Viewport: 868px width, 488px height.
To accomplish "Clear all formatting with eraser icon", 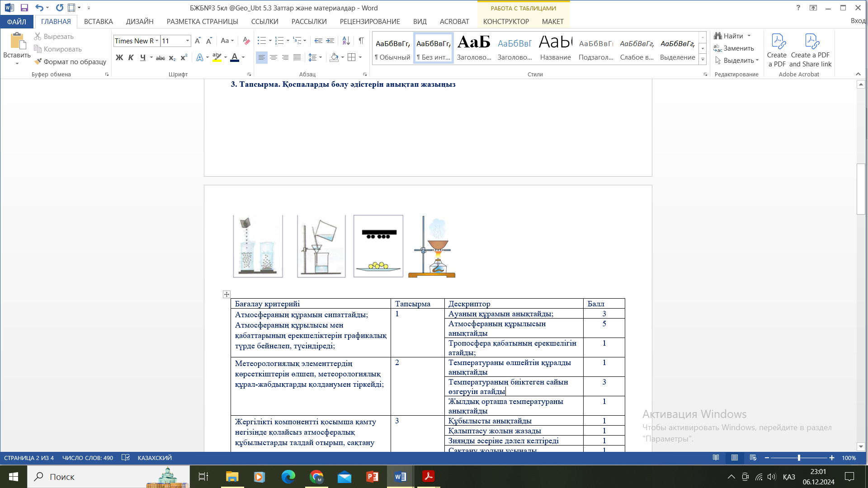I will click(x=246, y=41).
